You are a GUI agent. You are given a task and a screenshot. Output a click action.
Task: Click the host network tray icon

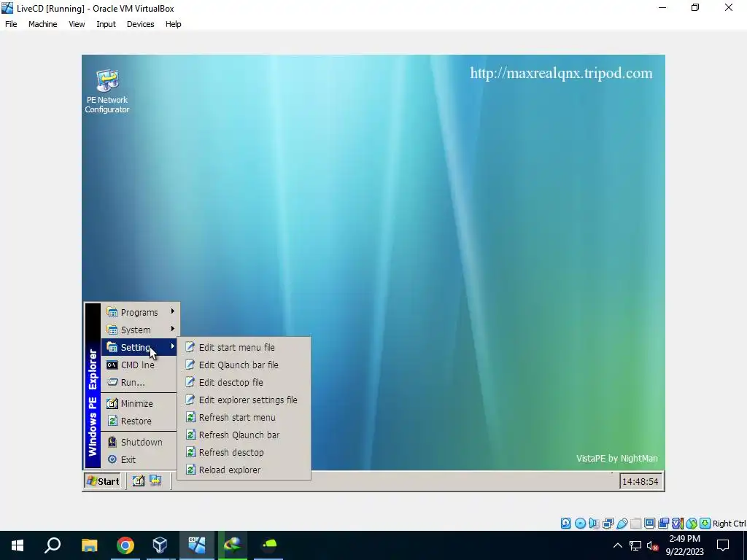635,545
